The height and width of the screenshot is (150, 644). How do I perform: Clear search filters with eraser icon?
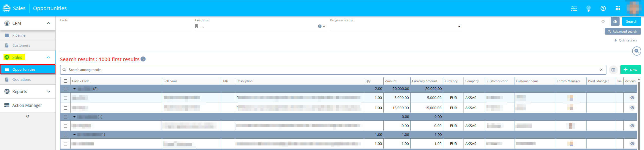(615, 21)
